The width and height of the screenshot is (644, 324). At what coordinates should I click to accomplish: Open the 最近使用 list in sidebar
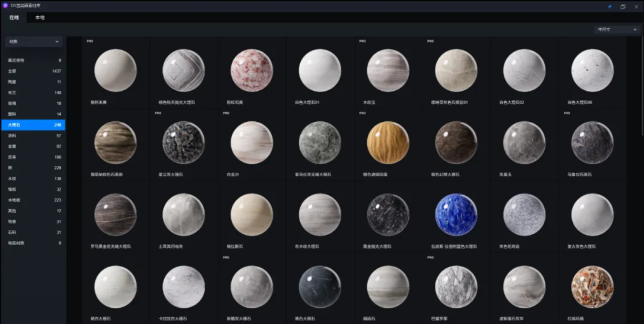33,61
